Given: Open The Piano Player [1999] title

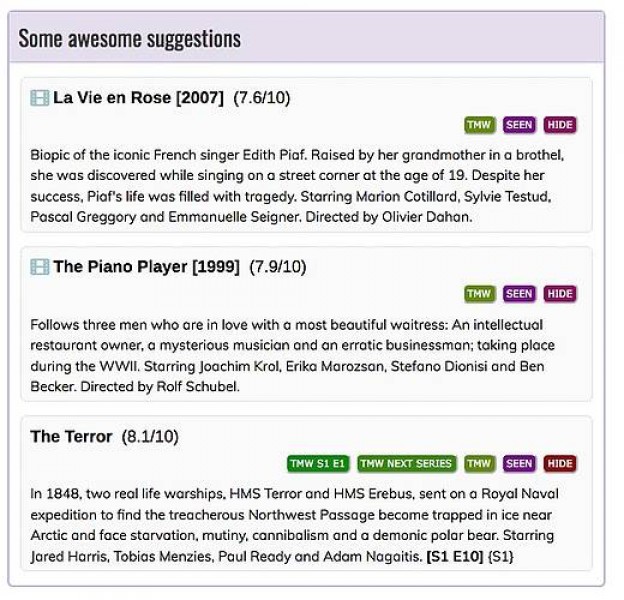Looking at the screenshot, I should (146, 267).
